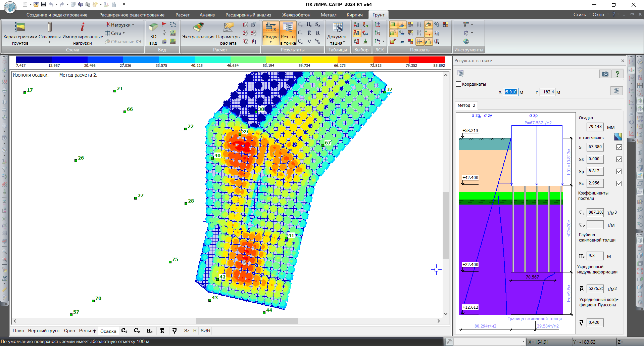Uncheck the Sc settlement component checkbox
Image resolution: width=644 pixels, height=346 pixels.
tap(619, 183)
